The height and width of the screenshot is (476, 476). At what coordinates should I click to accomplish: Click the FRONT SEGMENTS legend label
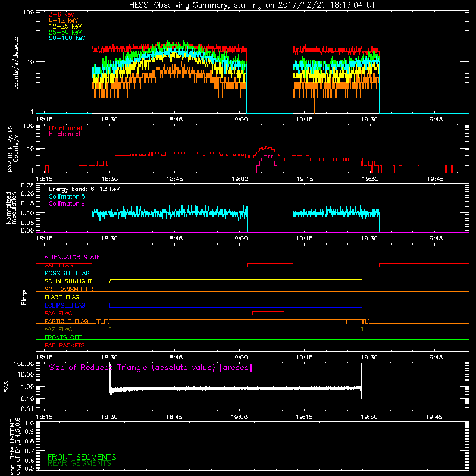(82, 457)
